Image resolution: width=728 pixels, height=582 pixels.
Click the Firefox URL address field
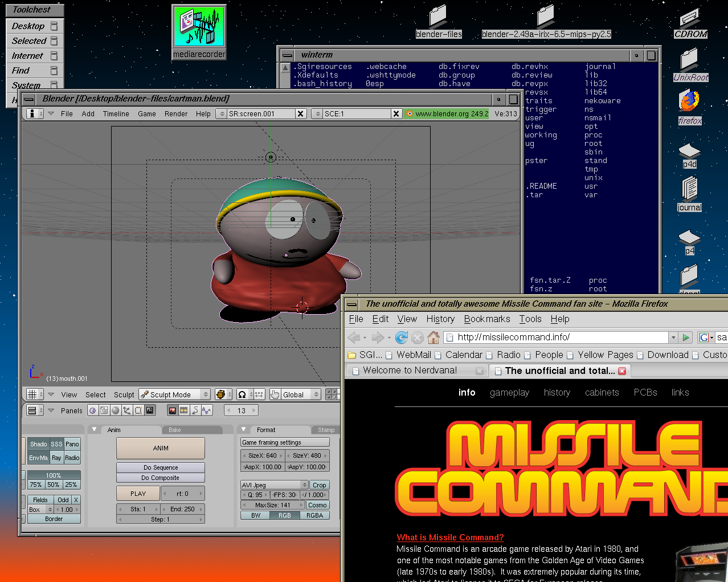555,337
